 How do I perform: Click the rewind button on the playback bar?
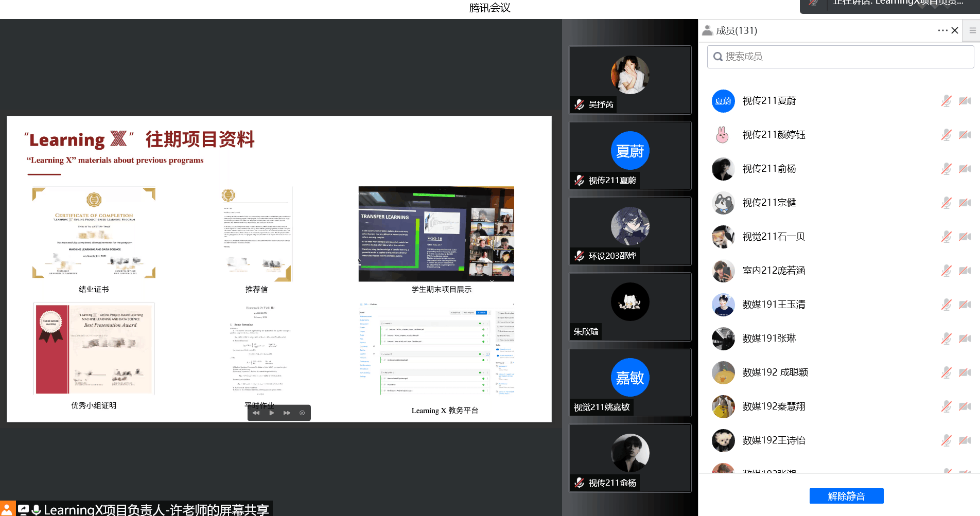pos(256,413)
